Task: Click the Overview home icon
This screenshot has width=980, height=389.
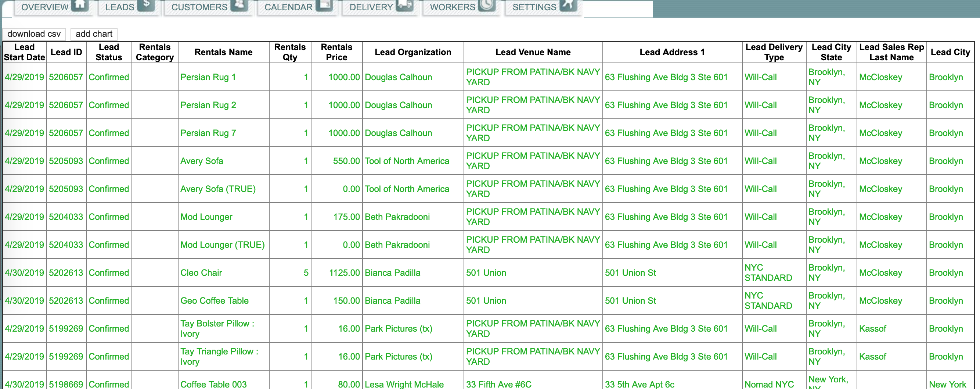Action: click(80, 5)
